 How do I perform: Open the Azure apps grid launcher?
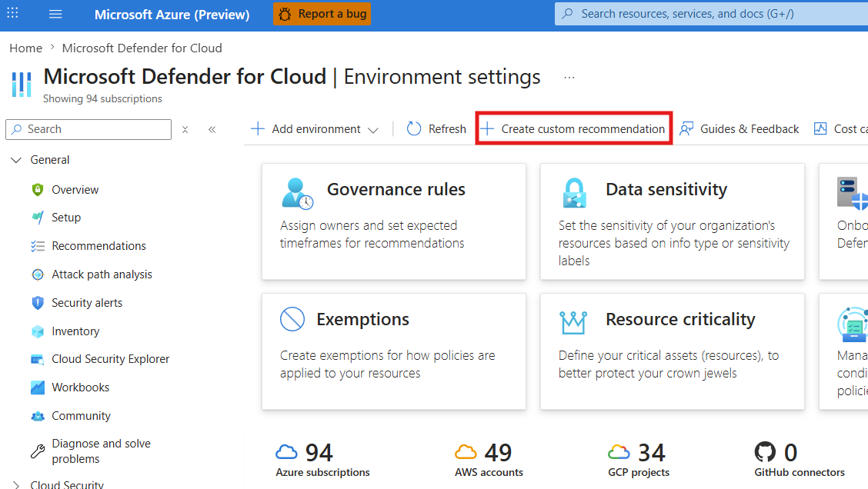pyautogui.click(x=12, y=13)
